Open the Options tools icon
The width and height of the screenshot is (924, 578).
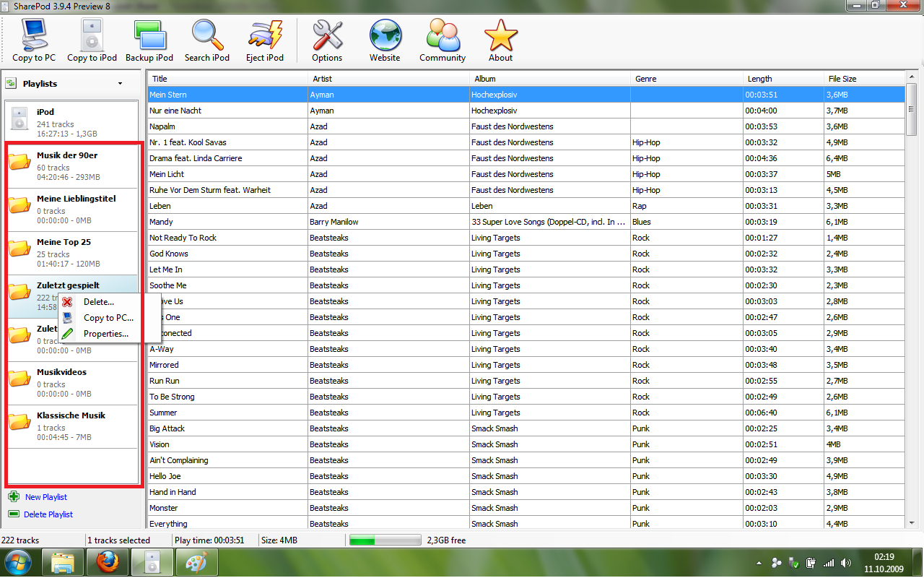(327, 35)
